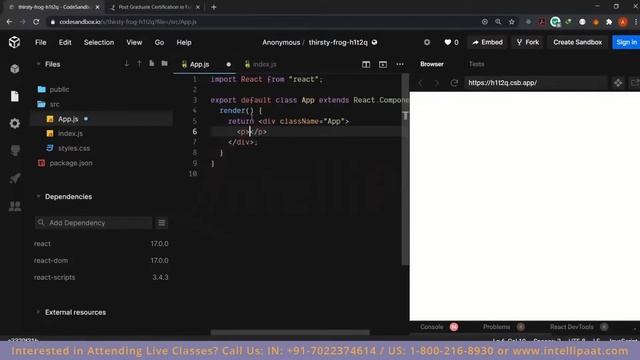
Task: Click the download files arrow icon
Action: pos(127,64)
